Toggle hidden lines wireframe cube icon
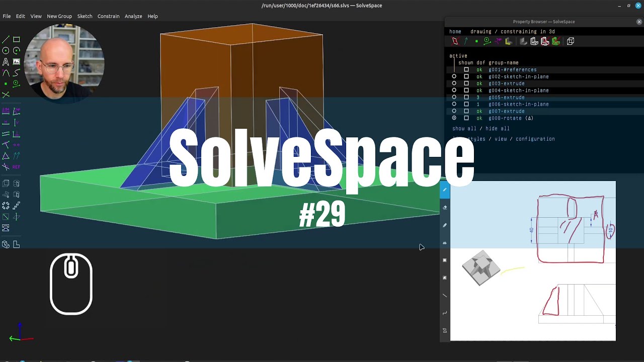This screenshot has width=644, height=362. click(571, 41)
